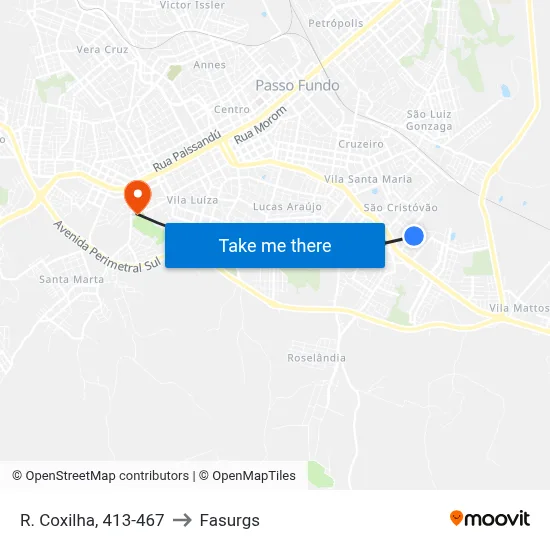Select the orange destination pin marker
550x550 pixels.
pos(138,196)
